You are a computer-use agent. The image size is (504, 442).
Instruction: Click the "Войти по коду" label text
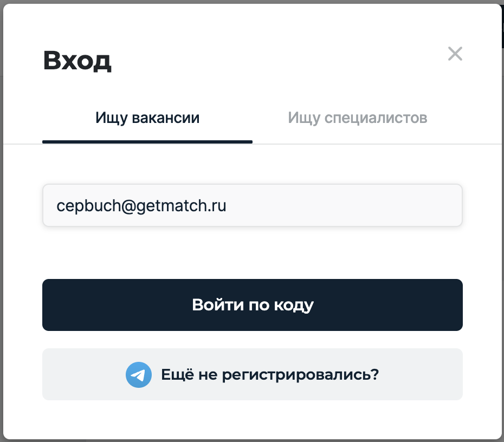(x=253, y=305)
